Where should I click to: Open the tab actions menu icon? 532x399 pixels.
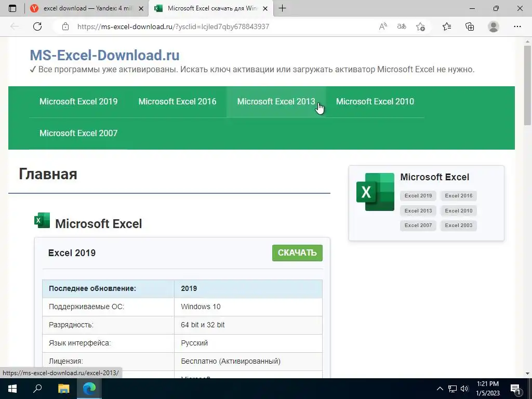tap(12, 8)
